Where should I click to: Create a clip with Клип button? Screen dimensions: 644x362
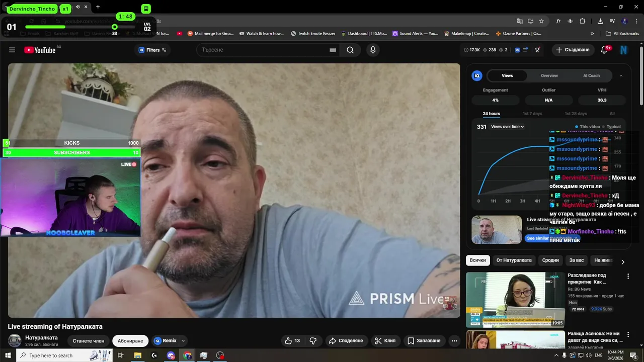point(385,341)
